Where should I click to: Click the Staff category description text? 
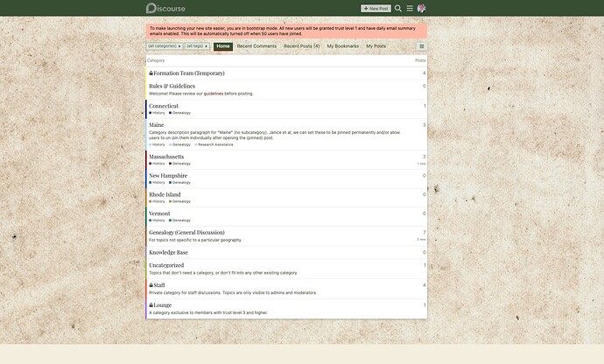pyautogui.click(x=233, y=293)
